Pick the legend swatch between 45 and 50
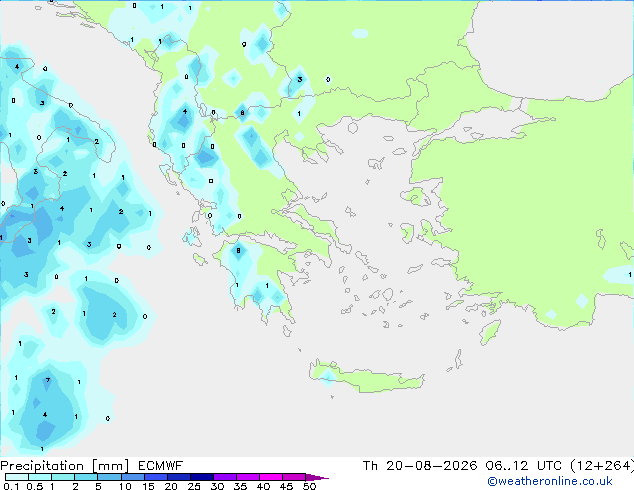Screen dimensions: 634x490 click(294, 477)
